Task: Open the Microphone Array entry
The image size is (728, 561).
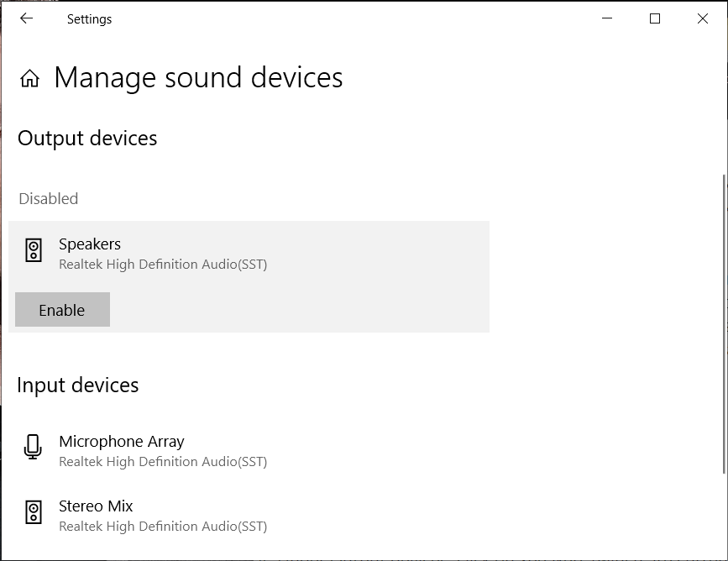Action: click(x=249, y=450)
